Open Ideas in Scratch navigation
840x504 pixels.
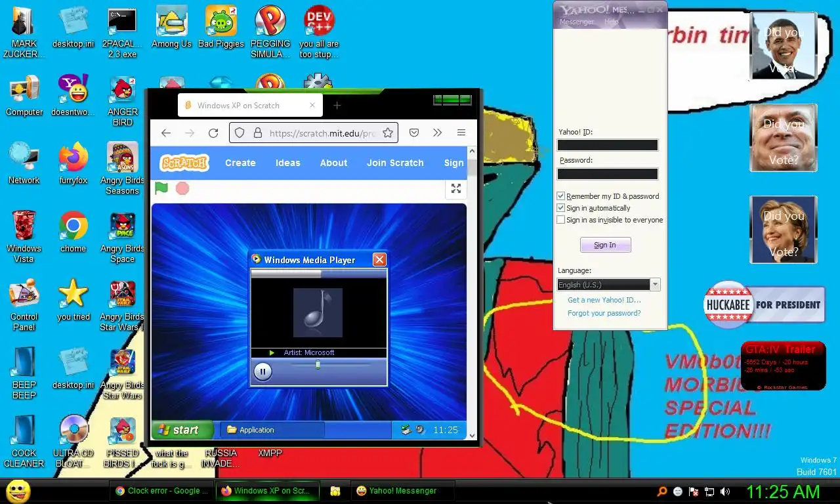pyautogui.click(x=287, y=163)
